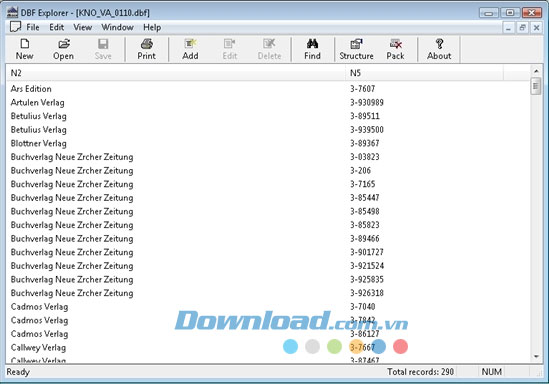Select the Cadmos Verlag row with 3-7040
Viewport: 549px width, 384px height.
(x=268, y=307)
